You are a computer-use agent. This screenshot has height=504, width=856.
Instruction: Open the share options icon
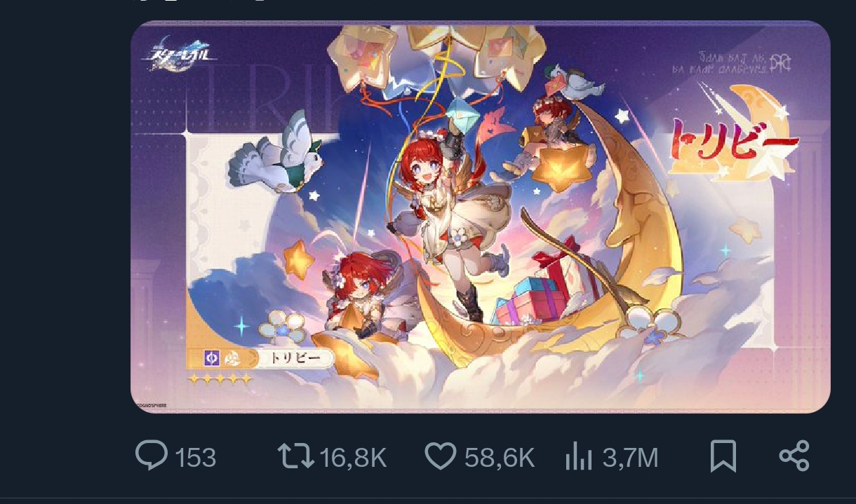click(794, 456)
